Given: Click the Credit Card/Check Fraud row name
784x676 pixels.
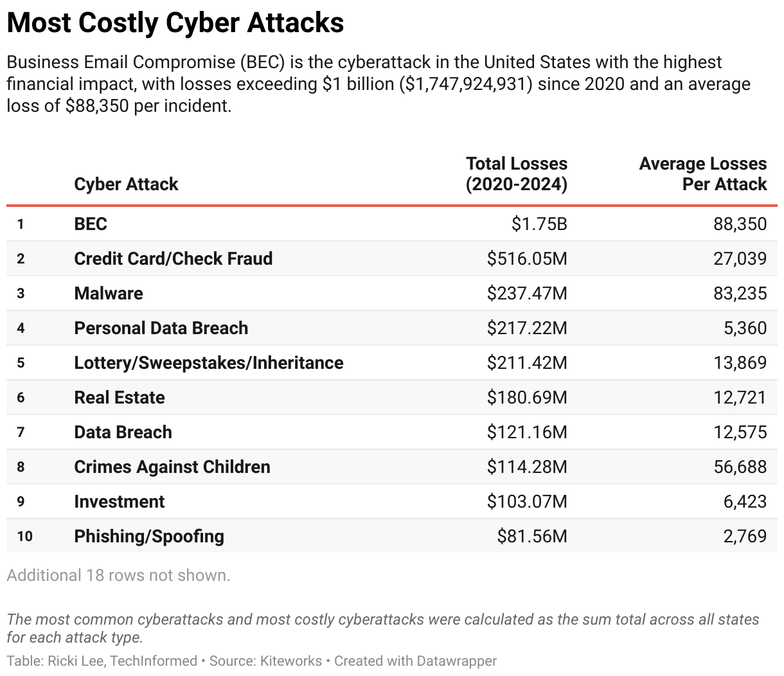Looking at the screenshot, I should tap(174, 258).
